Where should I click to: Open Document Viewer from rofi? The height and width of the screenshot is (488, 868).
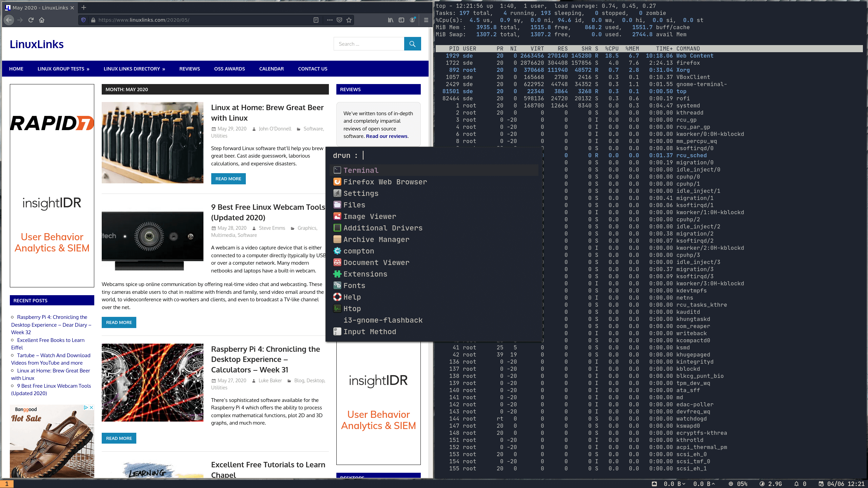coord(434,262)
